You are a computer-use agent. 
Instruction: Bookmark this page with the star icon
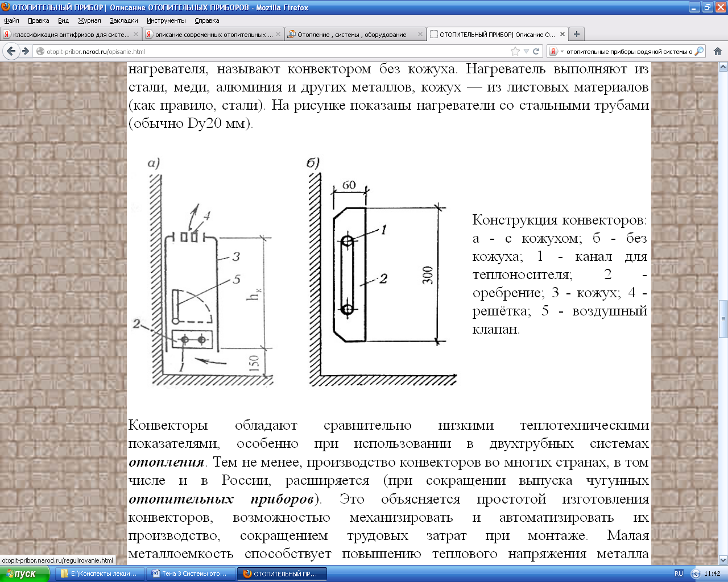[515, 51]
